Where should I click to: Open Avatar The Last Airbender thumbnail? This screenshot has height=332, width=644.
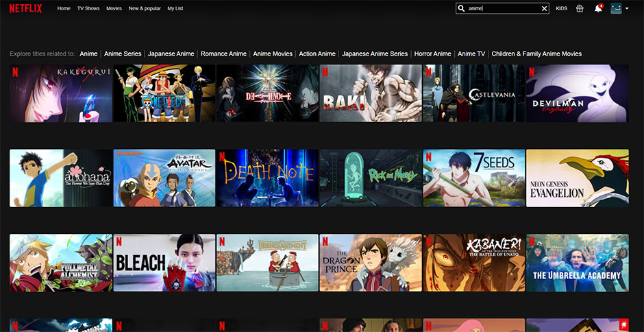164,178
